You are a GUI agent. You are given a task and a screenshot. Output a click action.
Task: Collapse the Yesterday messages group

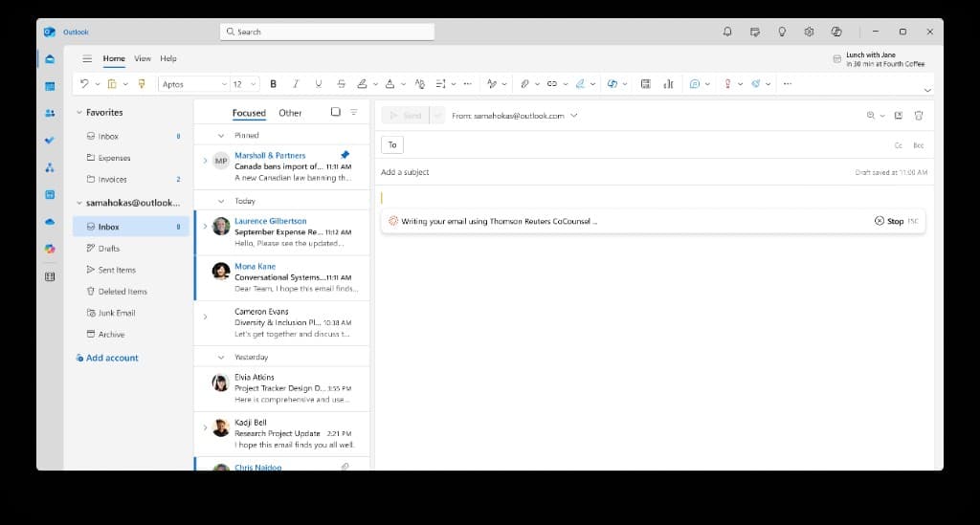tap(221, 357)
